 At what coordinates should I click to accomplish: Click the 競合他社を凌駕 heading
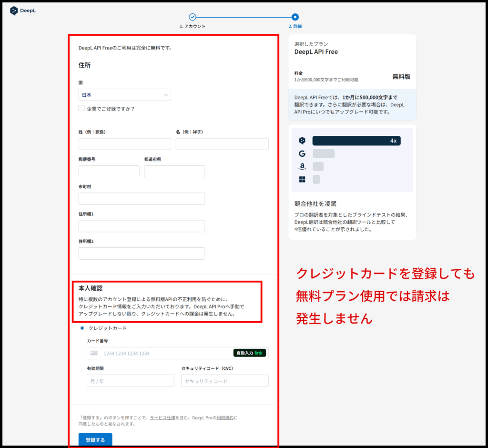[315, 204]
